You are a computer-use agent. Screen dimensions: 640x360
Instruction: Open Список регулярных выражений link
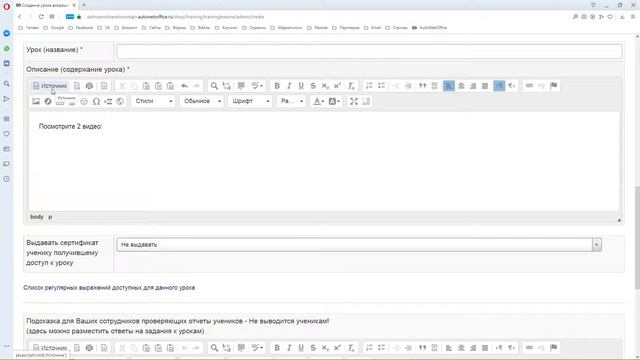109,288
